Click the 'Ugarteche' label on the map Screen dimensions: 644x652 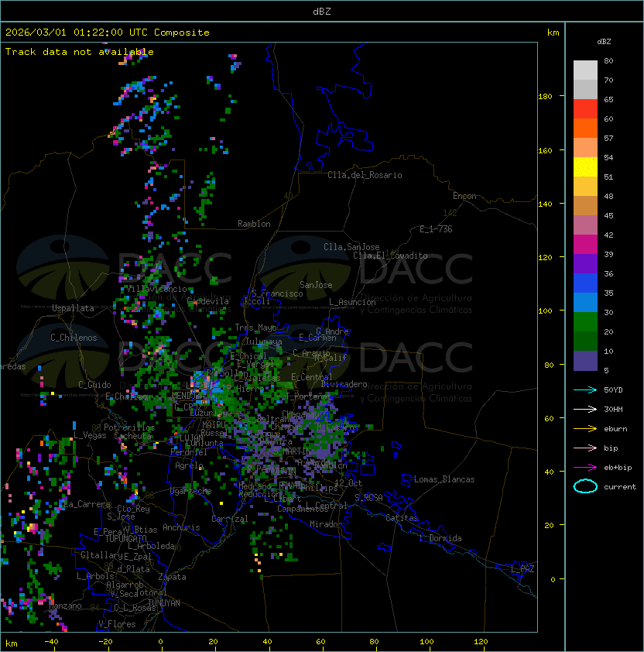point(190,492)
